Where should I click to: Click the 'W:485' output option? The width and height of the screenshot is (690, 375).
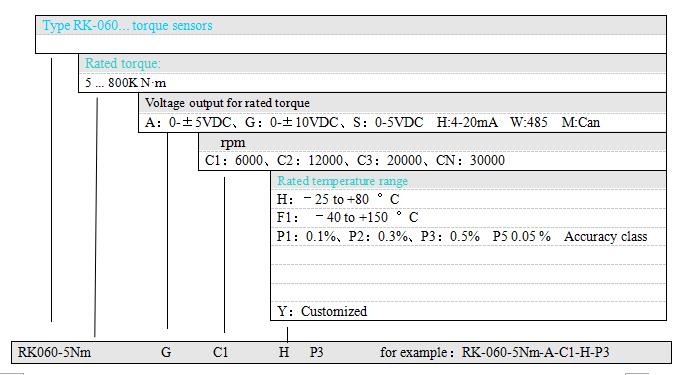point(529,122)
